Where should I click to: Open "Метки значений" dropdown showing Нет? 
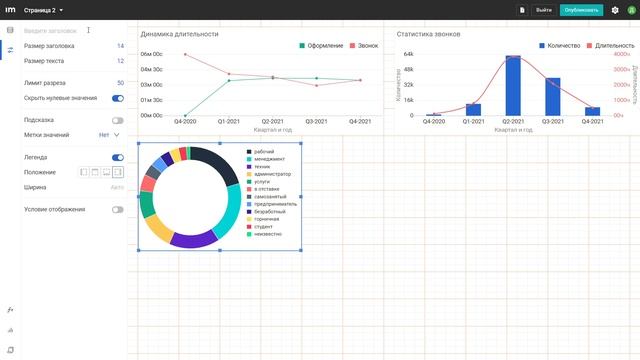[109, 135]
